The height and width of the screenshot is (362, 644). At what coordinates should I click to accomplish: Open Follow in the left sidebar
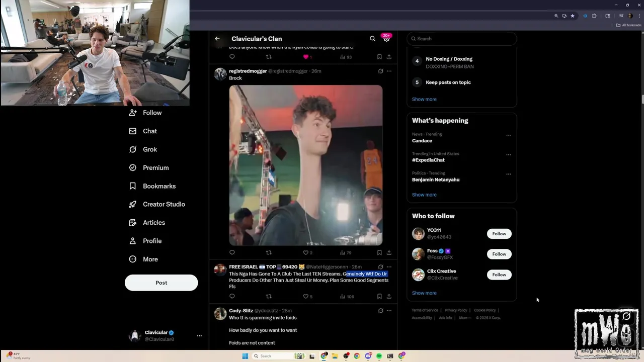[x=145, y=113]
